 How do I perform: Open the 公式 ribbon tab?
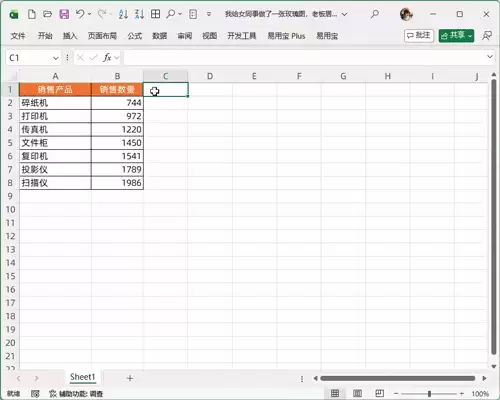(x=135, y=36)
